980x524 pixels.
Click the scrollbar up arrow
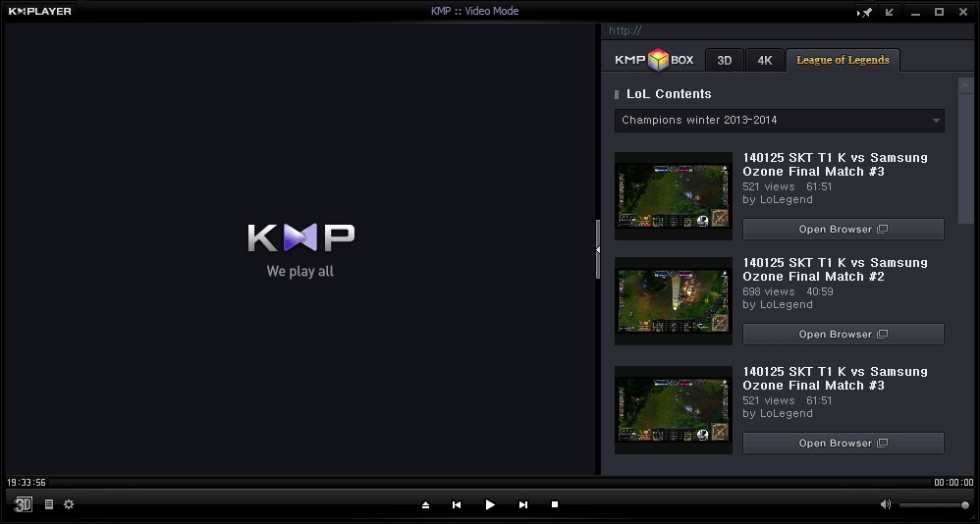click(965, 85)
